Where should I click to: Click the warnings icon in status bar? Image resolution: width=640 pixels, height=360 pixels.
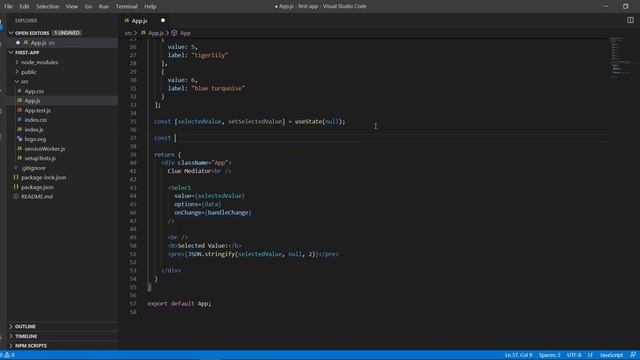[x=7, y=355]
